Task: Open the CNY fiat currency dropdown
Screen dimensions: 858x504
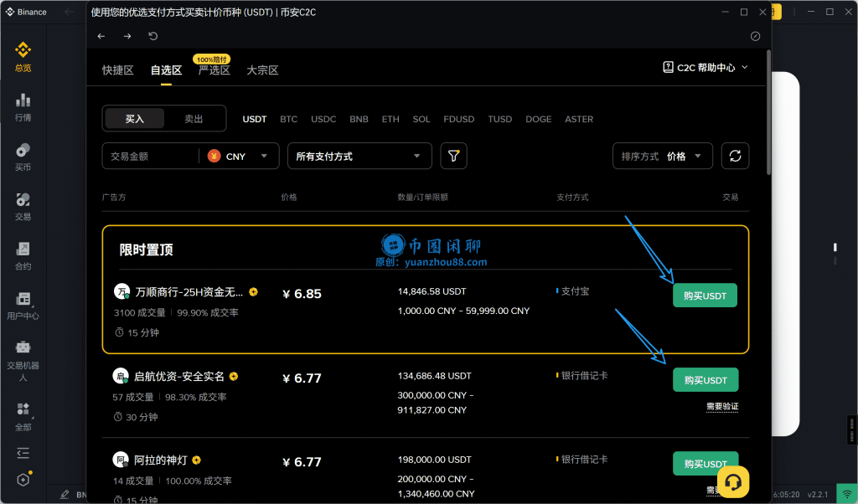Action: point(238,157)
